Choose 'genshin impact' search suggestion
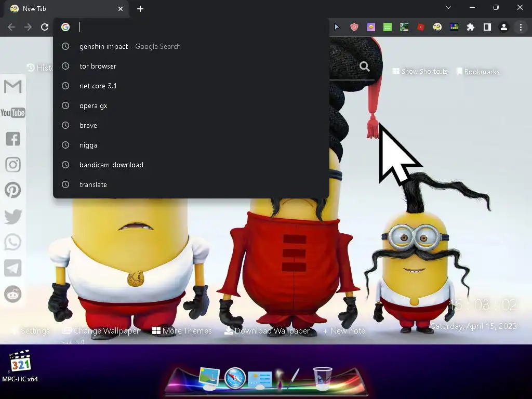Image resolution: width=532 pixels, height=399 pixels. [191, 46]
